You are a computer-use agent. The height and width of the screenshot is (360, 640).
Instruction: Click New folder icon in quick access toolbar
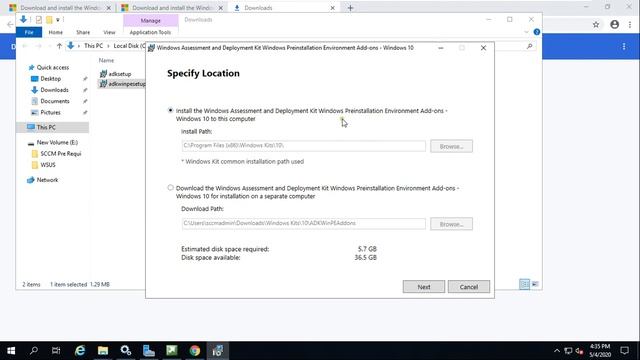49,20
